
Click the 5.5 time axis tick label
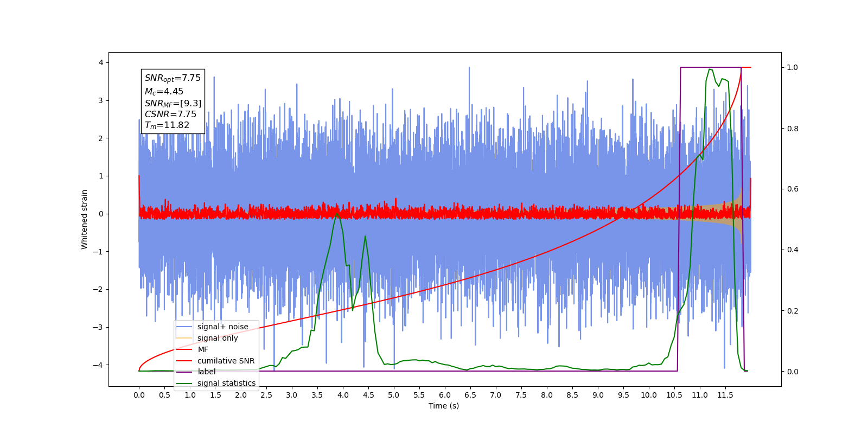[x=419, y=395]
